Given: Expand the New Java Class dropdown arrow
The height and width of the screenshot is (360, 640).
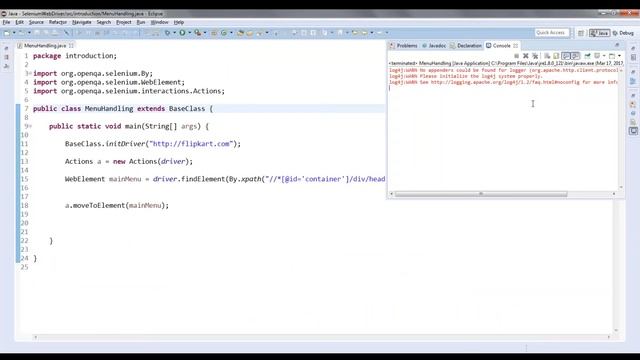Looking at the screenshot, I should (x=231, y=33).
